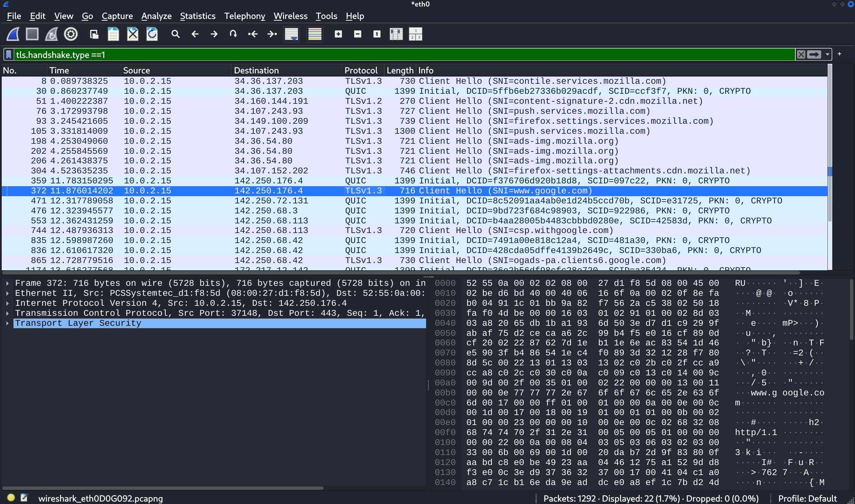Click the expert information status circle

pos(11,497)
